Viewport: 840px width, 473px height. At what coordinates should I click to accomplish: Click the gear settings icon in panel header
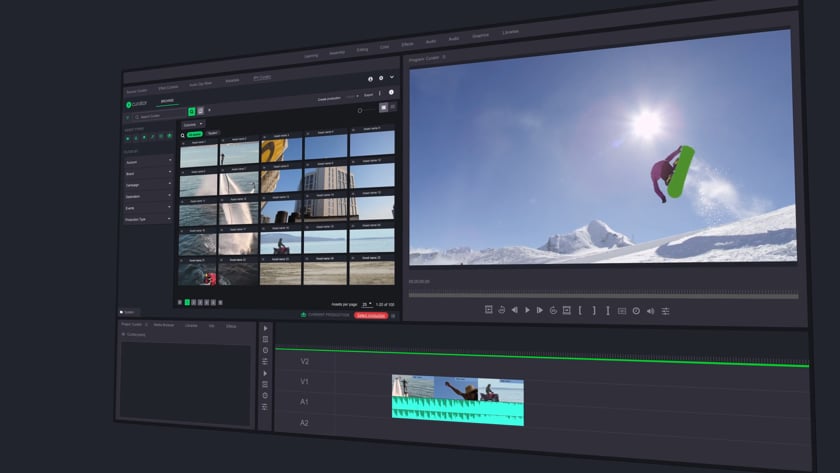(381, 78)
